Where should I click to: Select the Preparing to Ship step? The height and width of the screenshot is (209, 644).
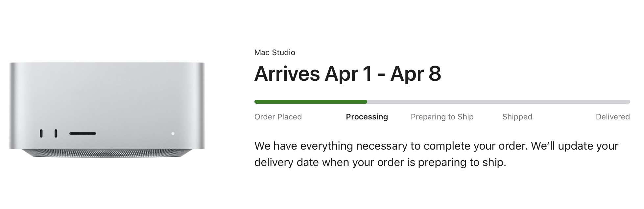(442, 117)
